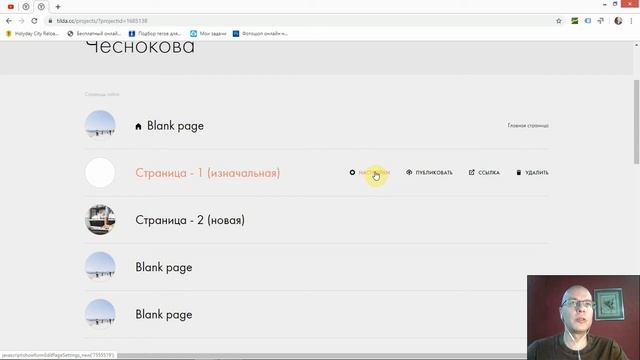Image resolution: width=640 pixels, height=360 pixels.
Task: Click the home icon beside first Blank page
Action: tap(138, 127)
